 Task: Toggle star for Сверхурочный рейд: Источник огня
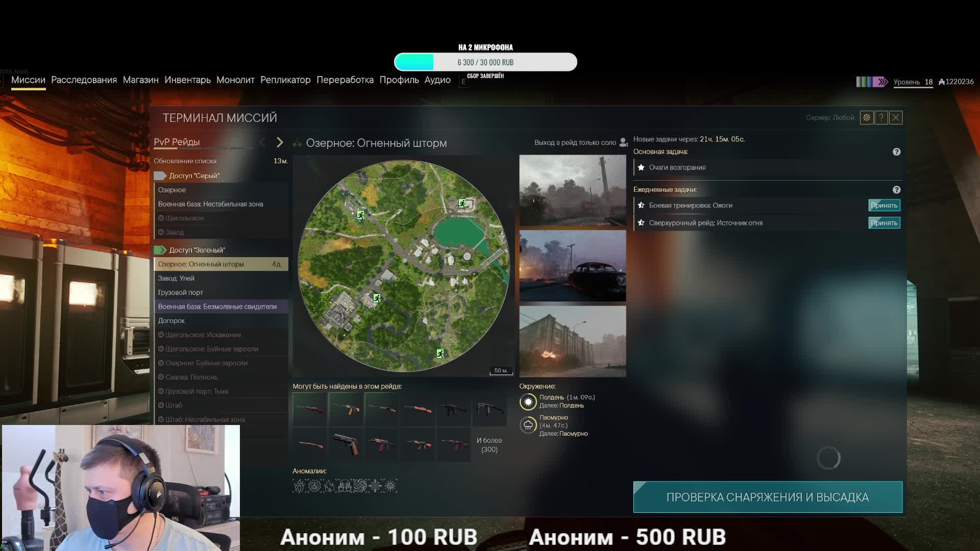click(x=641, y=223)
